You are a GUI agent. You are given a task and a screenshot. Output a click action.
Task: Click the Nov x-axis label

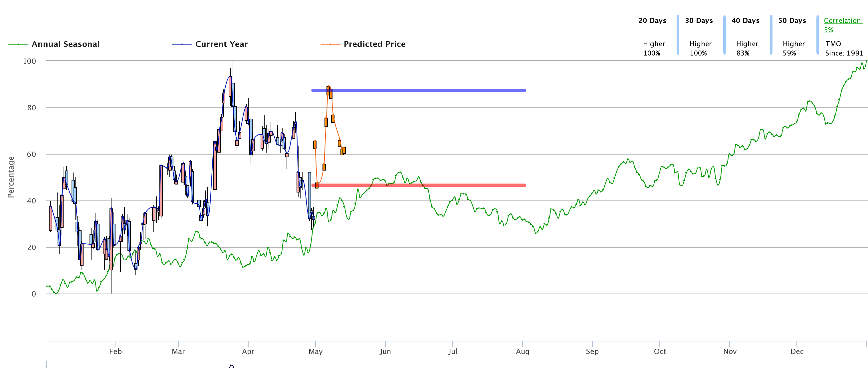click(730, 351)
